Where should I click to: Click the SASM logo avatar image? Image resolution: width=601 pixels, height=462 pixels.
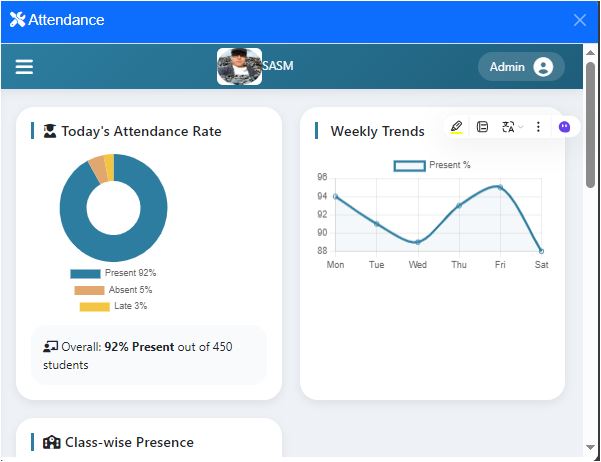[240, 66]
